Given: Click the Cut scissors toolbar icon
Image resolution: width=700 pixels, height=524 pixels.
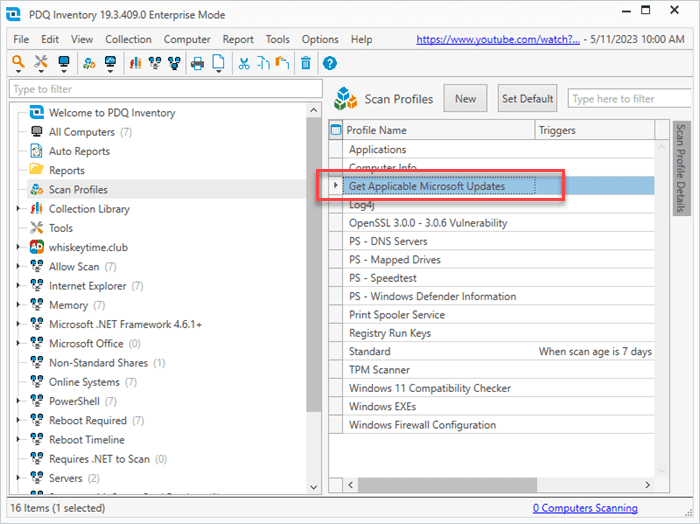Looking at the screenshot, I should [x=244, y=63].
